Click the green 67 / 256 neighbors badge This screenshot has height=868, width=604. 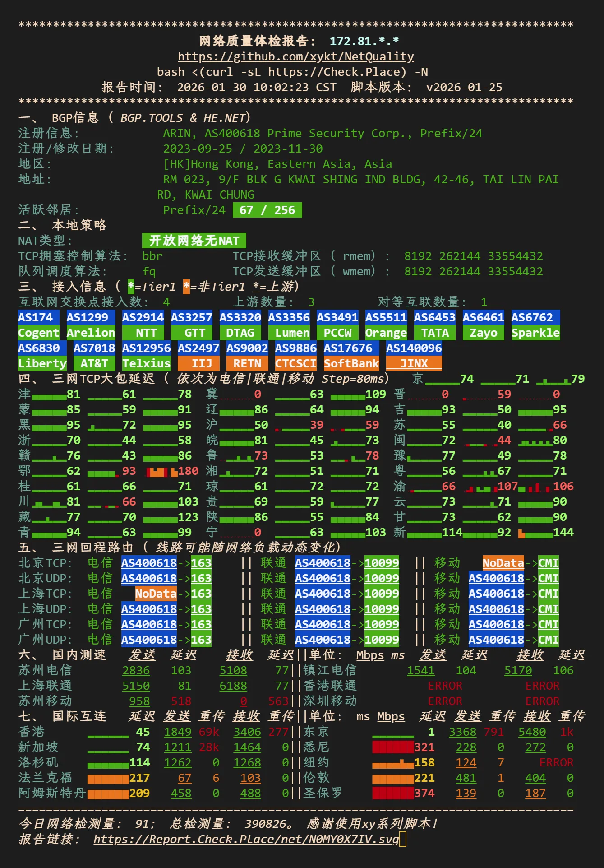click(x=267, y=210)
